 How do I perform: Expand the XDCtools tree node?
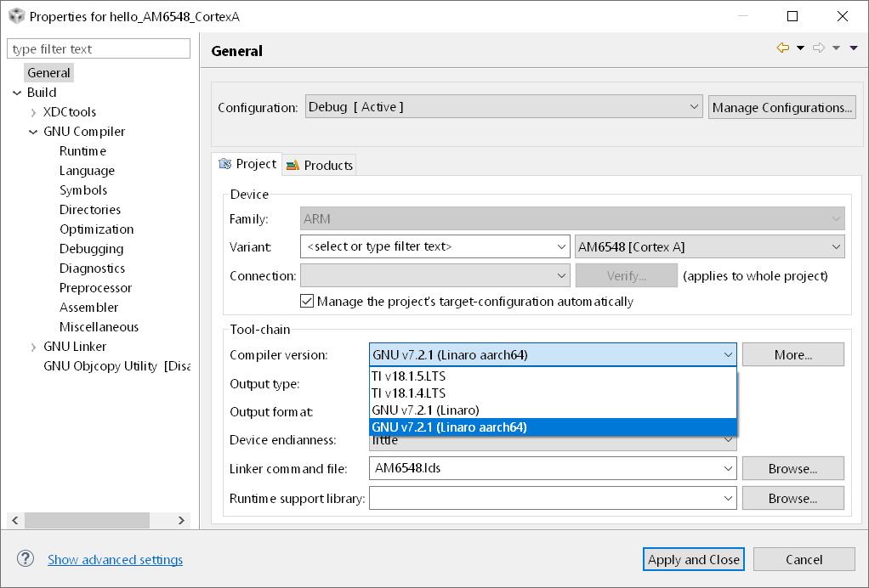pos(33,112)
